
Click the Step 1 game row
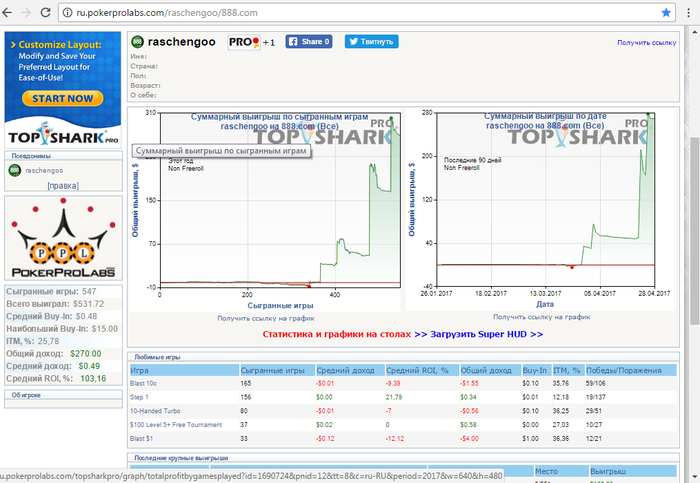coord(403,397)
